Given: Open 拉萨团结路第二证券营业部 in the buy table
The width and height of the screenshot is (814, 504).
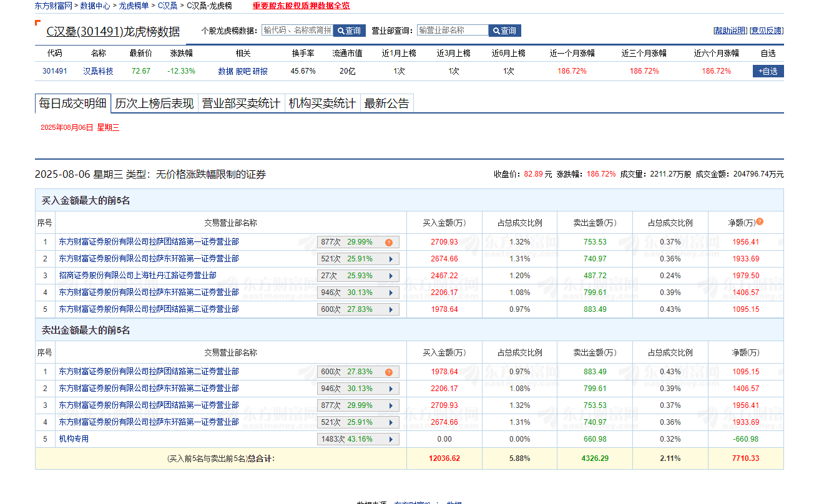Looking at the screenshot, I should coord(149,309).
